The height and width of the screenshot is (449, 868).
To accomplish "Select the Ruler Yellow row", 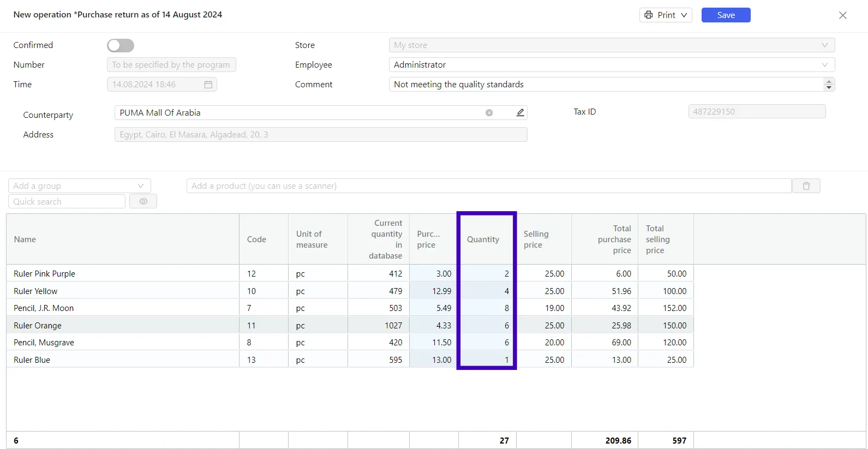I will coord(350,291).
